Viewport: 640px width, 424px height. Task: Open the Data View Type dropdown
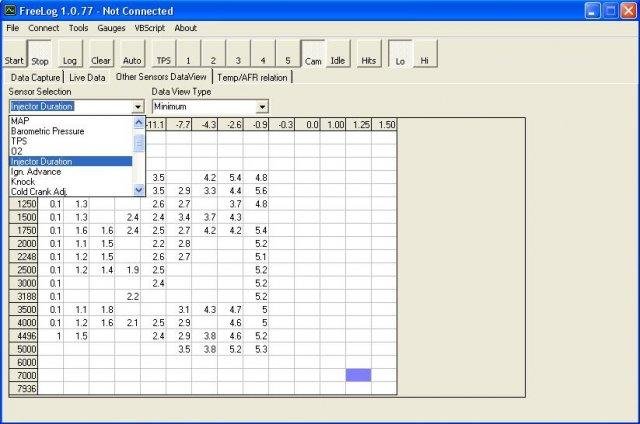[x=262, y=107]
